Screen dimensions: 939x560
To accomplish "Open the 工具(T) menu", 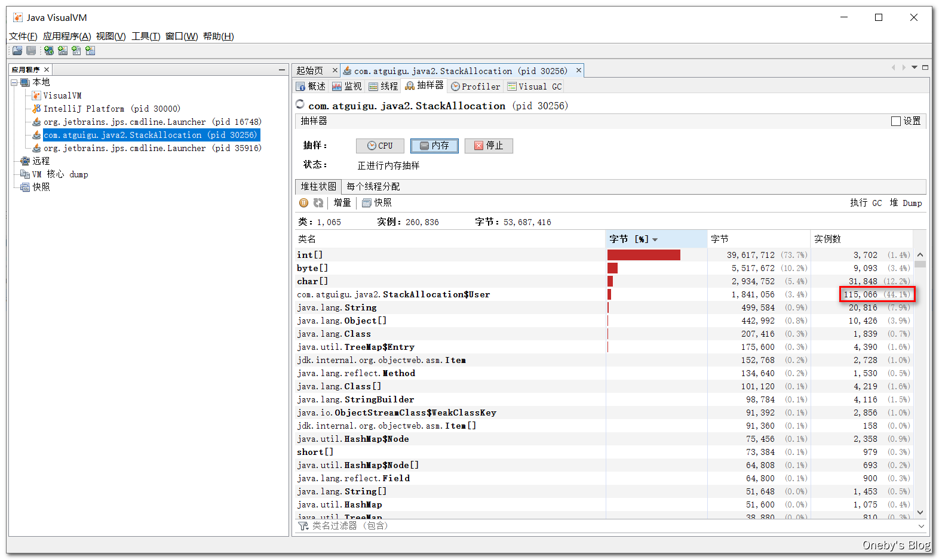I will (x=146, y=36).
